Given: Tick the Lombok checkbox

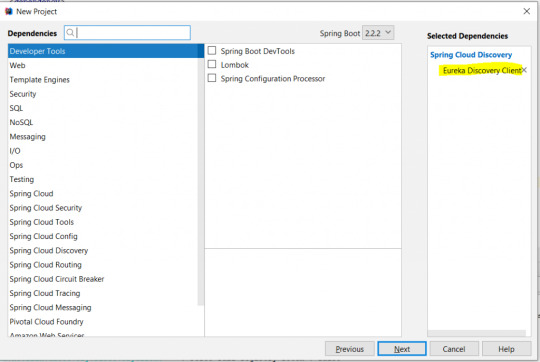Looking at the screenshot, I should pyautogui.click(x=212, y=64).
